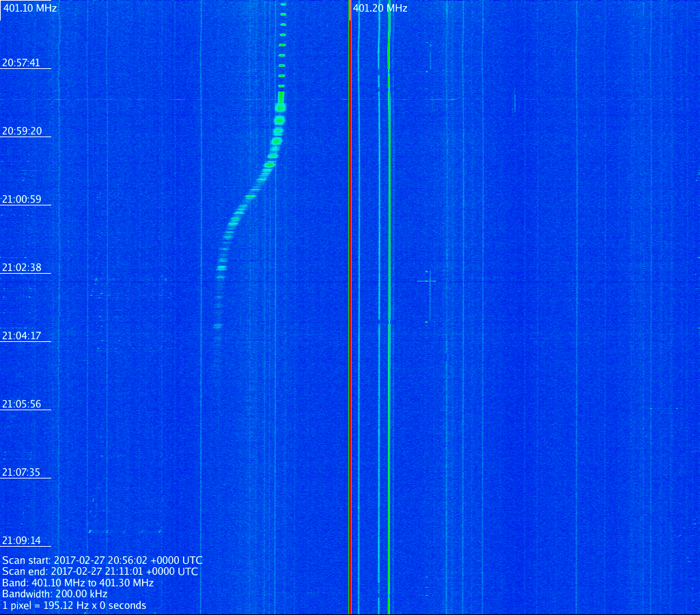Click the 401.10 MHz frequency label
The width and height of the screenshot is (700, 615).
(x=30, y=8)
